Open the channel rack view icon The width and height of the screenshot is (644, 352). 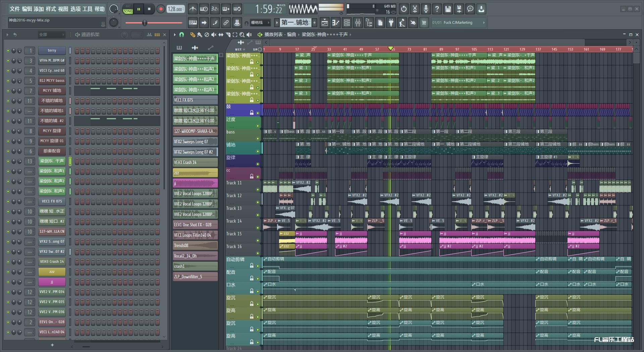click(347, 23)
